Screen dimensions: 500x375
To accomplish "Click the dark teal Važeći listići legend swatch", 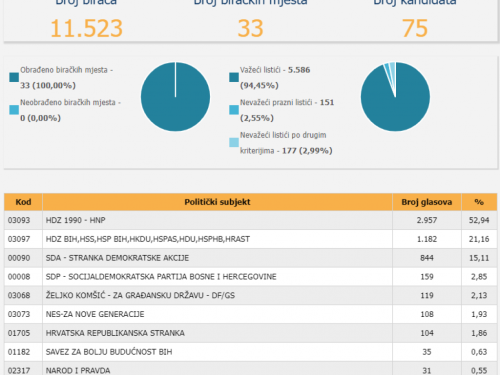I will [x=234, y=77].
